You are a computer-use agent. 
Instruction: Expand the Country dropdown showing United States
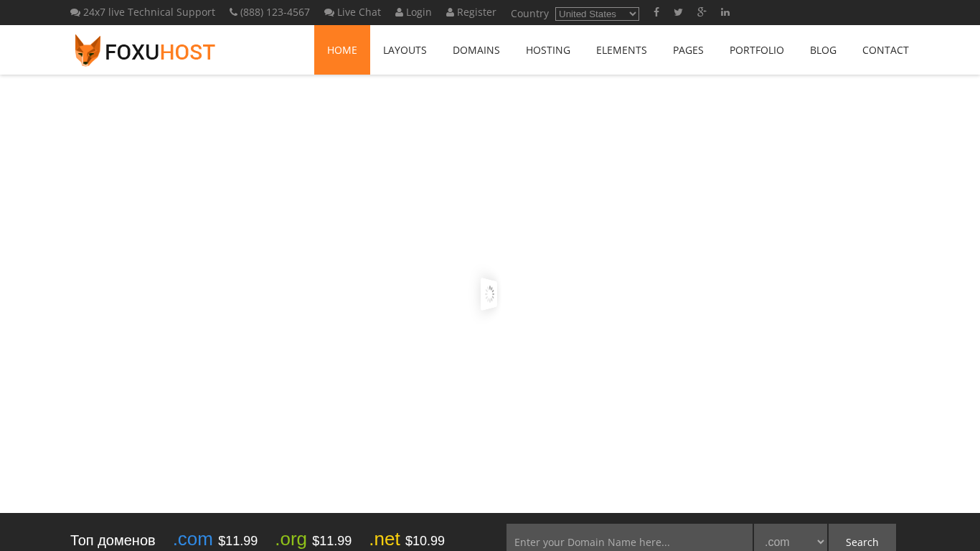click(597, 14)
